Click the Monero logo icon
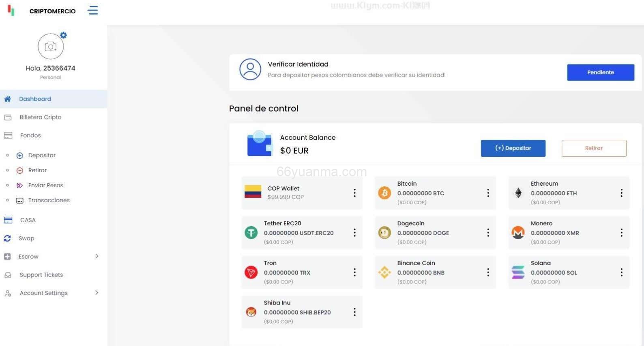Image resolution: width=644 pixels, height=346 pixels. click(518, 233)
